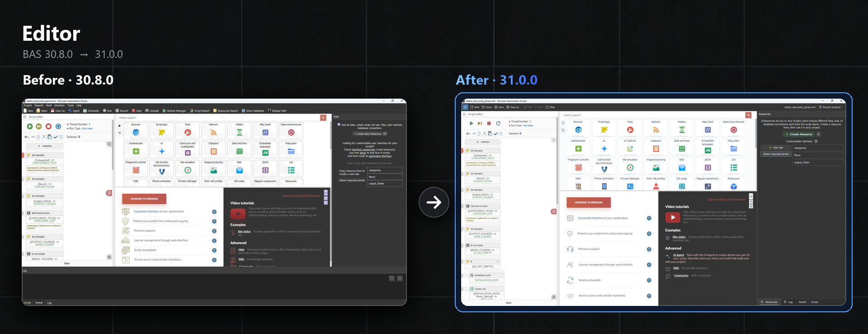Select the Script logic module in the Before window

[x=161, y=130]
